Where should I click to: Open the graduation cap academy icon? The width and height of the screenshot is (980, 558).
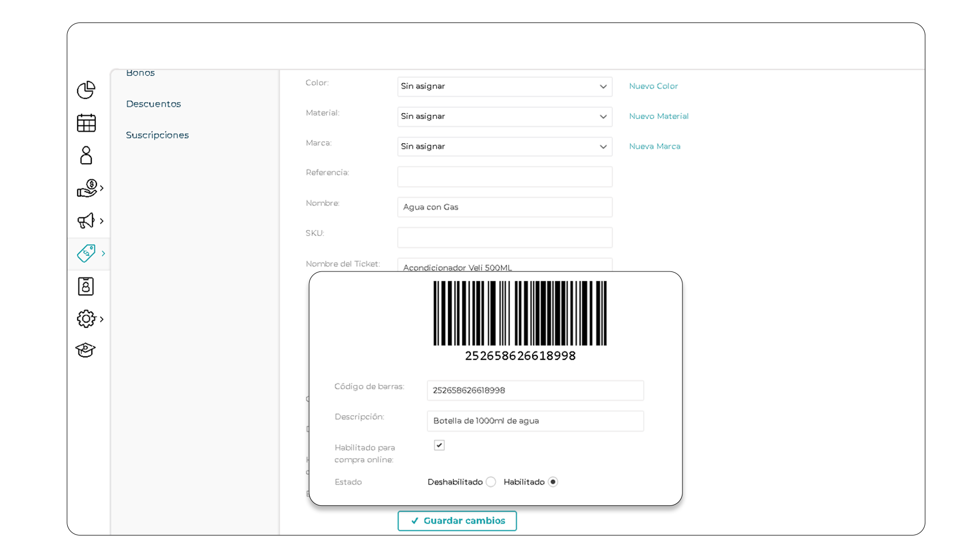click(x=85, y=350)
